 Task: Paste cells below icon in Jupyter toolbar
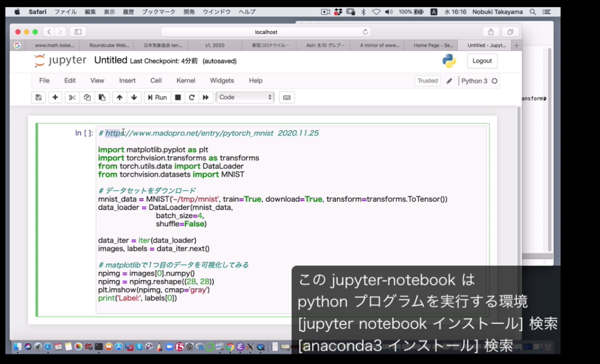102,97
